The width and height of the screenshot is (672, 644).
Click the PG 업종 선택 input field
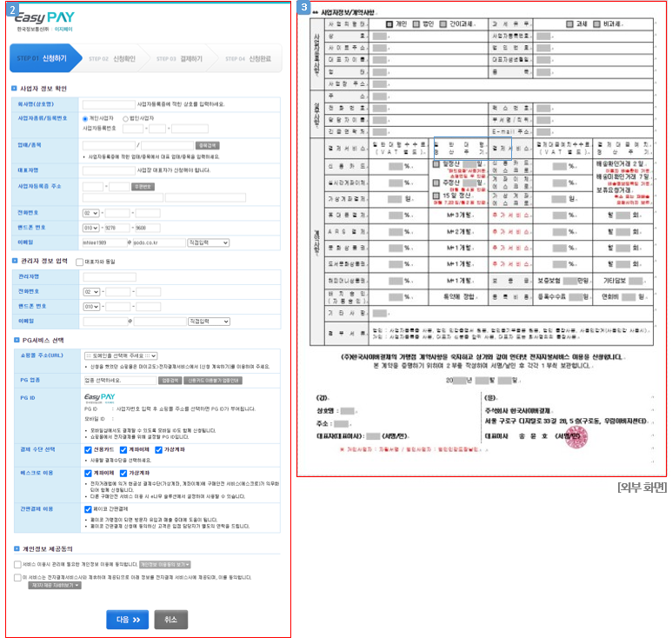(x=120, y=381)
